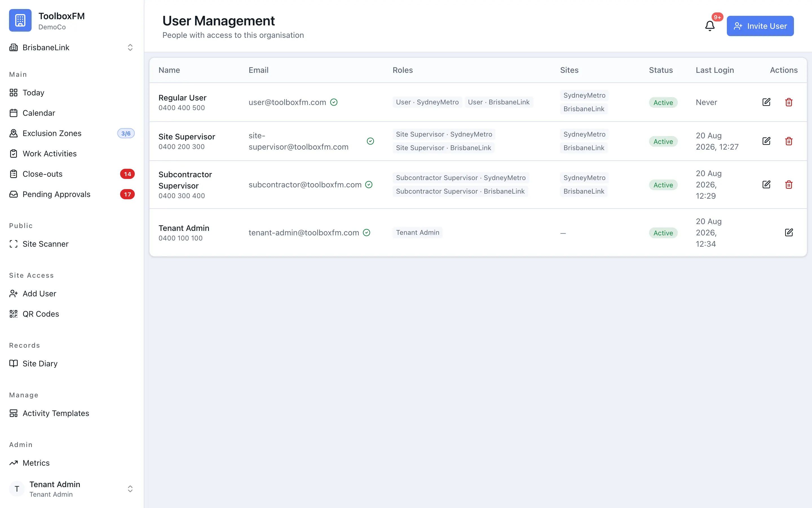Screen dimensions: 812x508
Task: Click the T avatar at bottom
Action: click(17, 489)
